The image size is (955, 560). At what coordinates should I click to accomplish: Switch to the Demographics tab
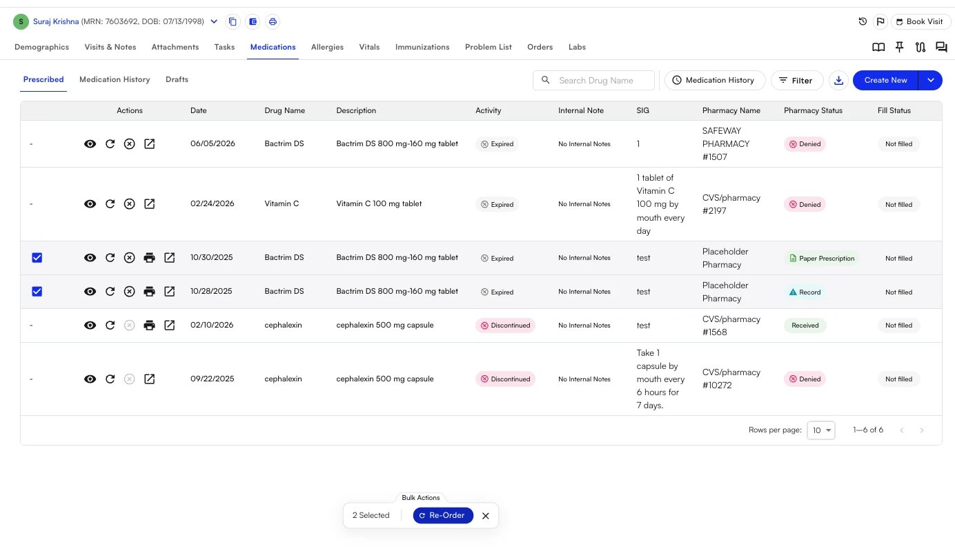[41, 47]
